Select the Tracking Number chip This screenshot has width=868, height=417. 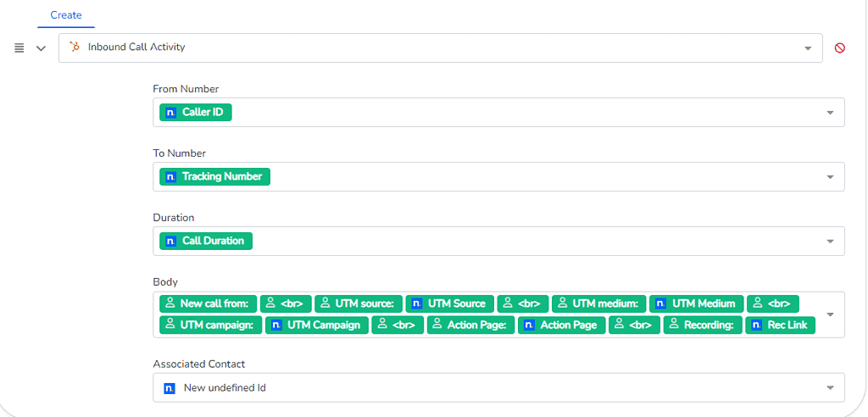pyautogui.click(x=214, y=176)
